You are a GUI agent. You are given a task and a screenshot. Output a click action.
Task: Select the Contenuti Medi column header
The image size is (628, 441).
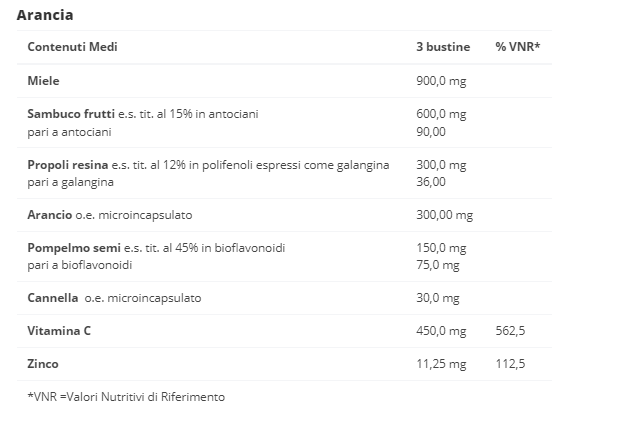(x=72, y=47)
